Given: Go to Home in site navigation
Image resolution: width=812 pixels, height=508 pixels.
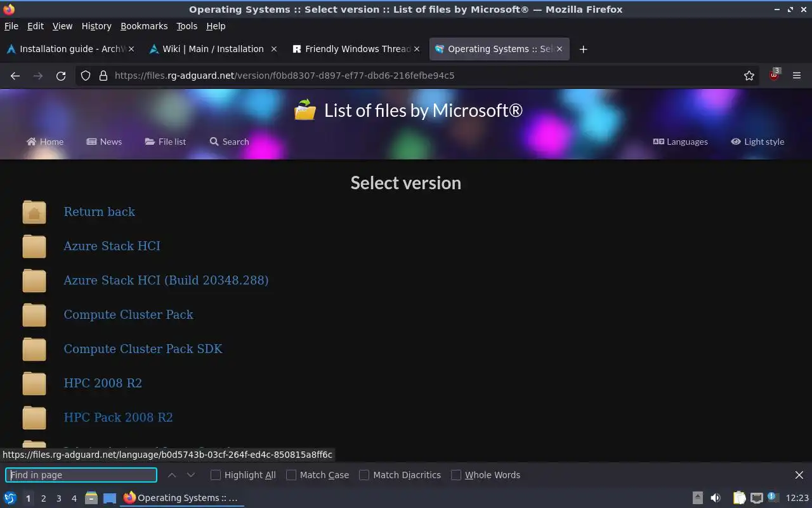Looking at the screenshot, I should pyautogui.click(x=45, y=142).
